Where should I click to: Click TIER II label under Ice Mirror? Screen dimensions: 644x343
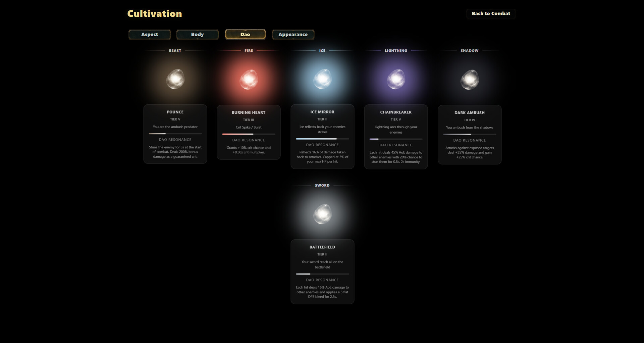(322, 119)
